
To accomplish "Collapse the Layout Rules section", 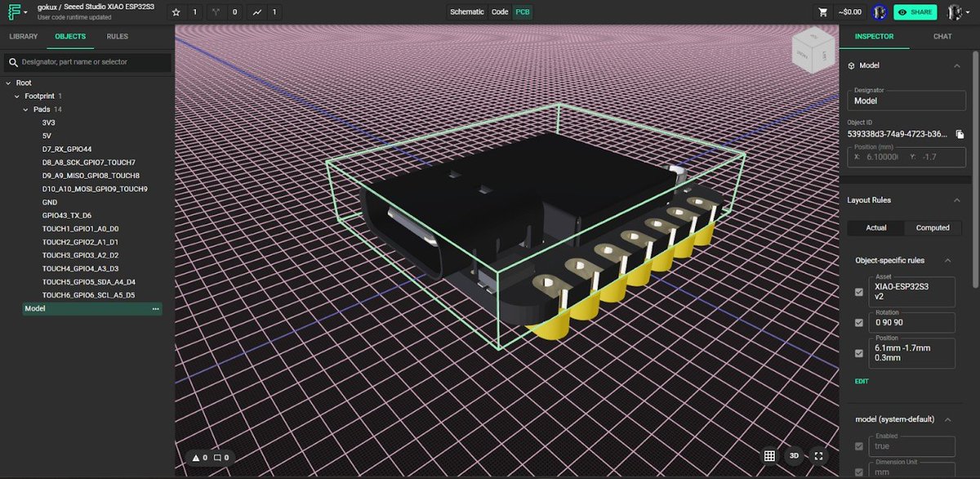I will click(956, 199).
